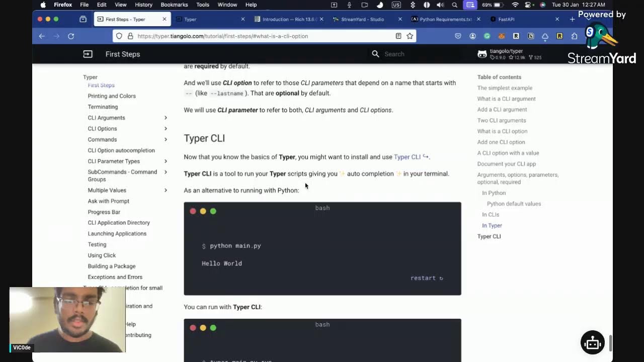
Task: Click the tracking protection shield icon
Action: 119,36
